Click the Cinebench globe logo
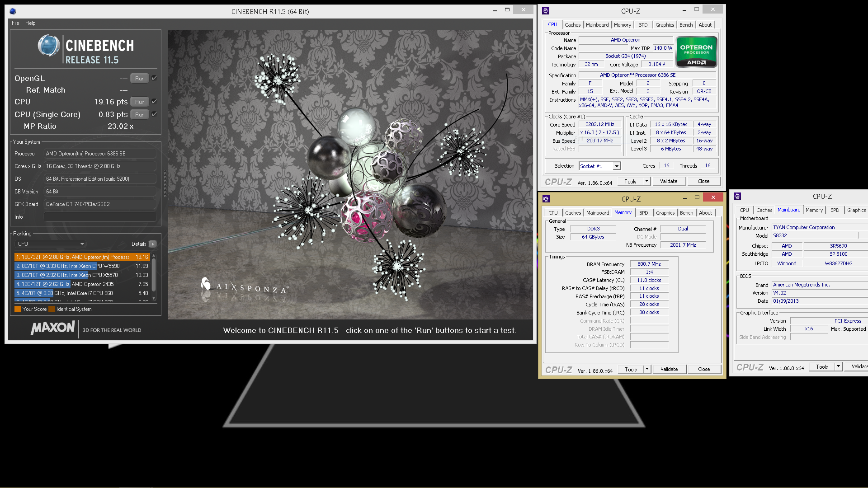Image resolution: width=868 pixels, height=488 pixels. (48, 45)
